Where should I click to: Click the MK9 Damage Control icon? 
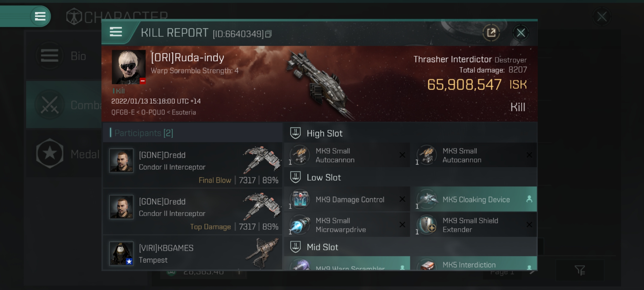pos(299,199)
